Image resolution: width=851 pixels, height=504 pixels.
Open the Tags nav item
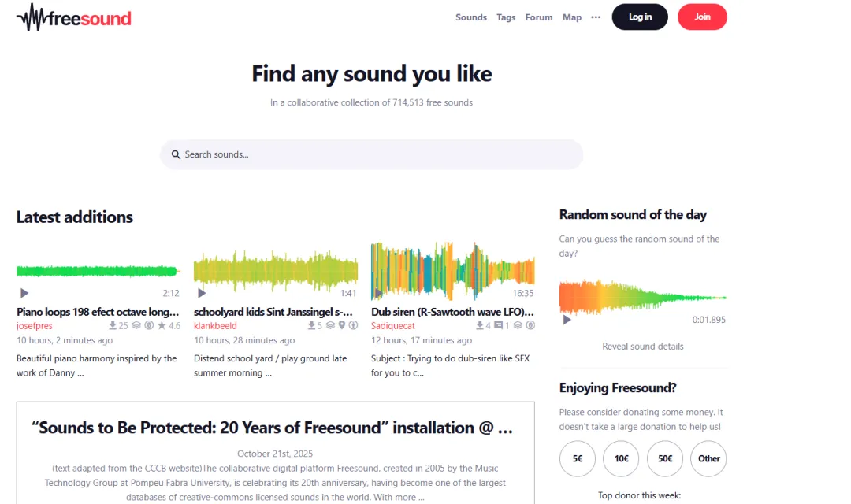506,17
